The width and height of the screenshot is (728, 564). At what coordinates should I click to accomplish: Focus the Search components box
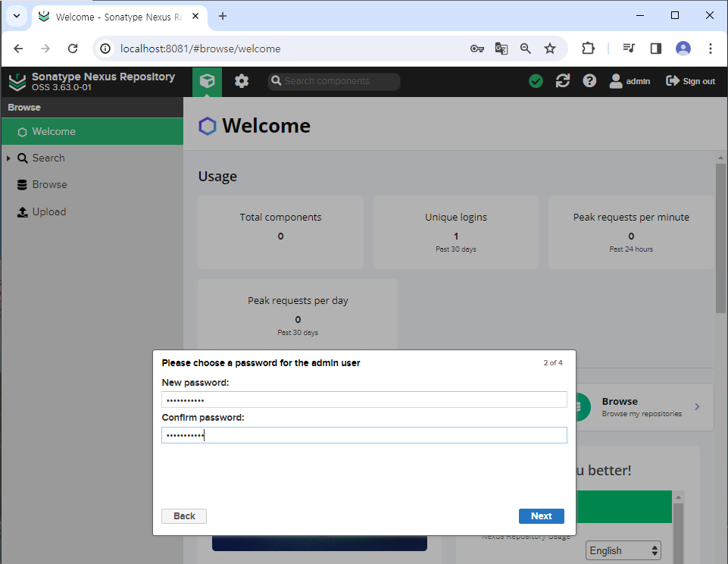[334, 81]
